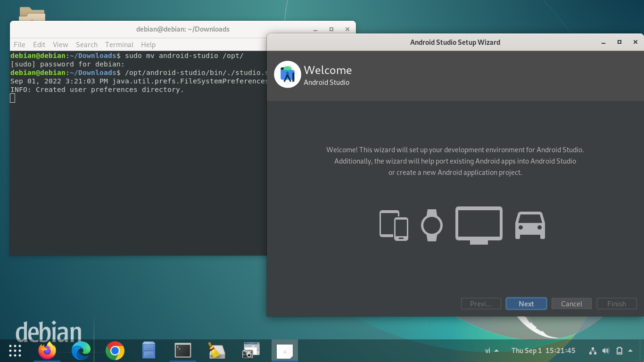
Task: Maximize the Terminal window
Action: 331,29
